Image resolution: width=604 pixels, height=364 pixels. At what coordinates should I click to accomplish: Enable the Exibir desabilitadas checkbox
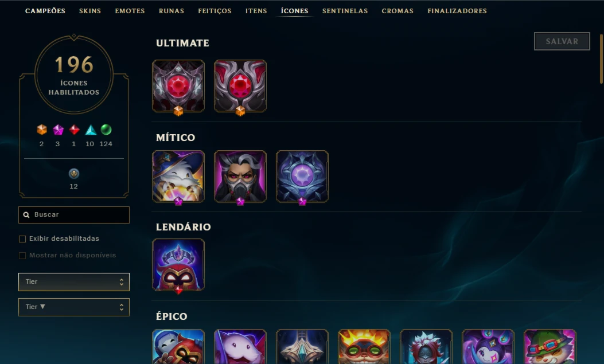pyautogui.click(x=22, y=239)
